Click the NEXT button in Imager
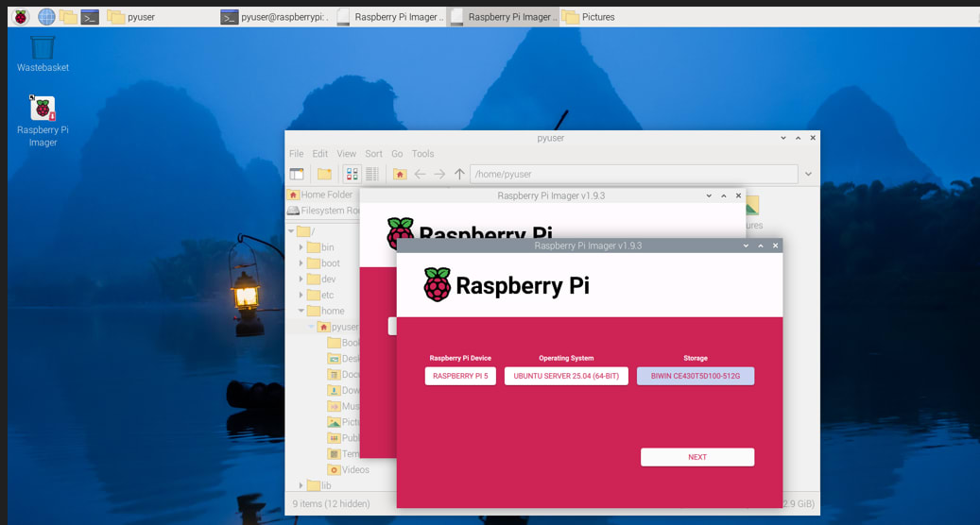980x525 pixels. pos(697,457)
